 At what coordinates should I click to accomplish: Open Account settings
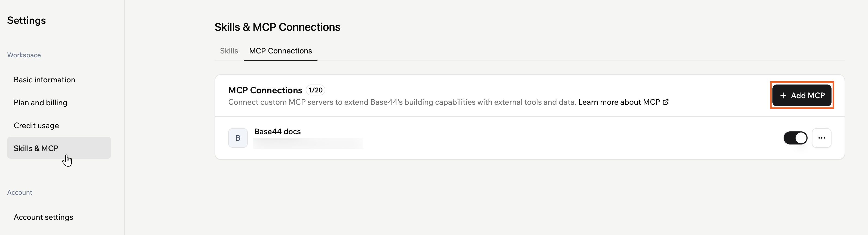click(44, 217)
